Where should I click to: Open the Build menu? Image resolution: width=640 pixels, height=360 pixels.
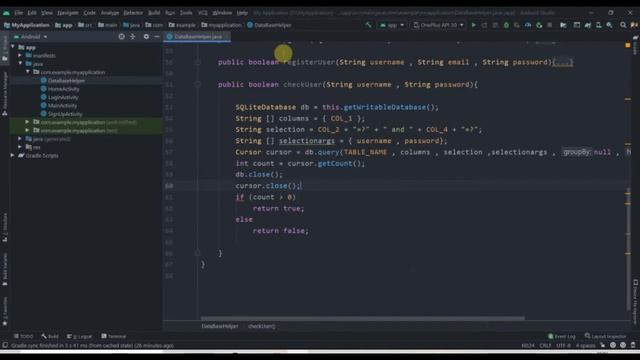[154, 13]
